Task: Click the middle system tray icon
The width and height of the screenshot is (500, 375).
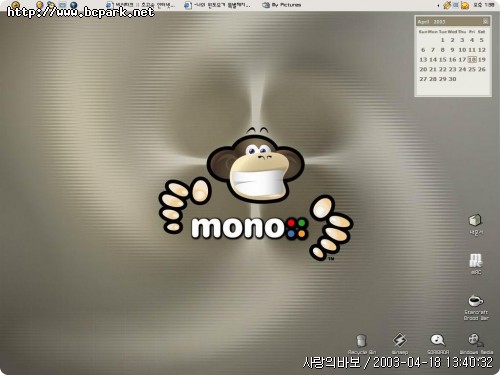Action: [x=456, y=5]
